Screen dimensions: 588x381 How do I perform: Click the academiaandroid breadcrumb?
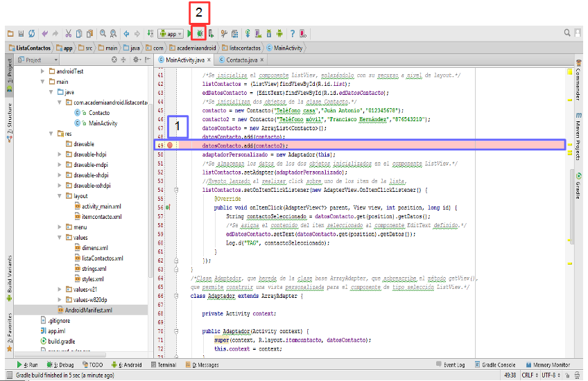(x=193, y=48)
